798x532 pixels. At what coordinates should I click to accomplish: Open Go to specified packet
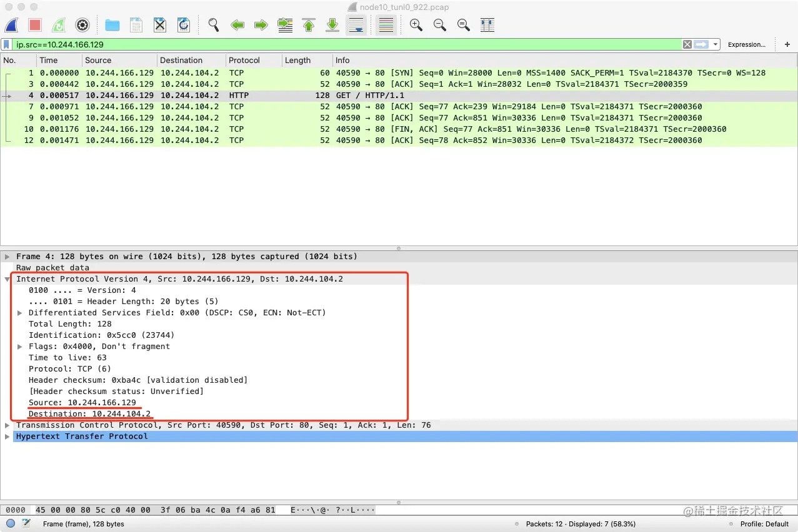coord(285,25)
